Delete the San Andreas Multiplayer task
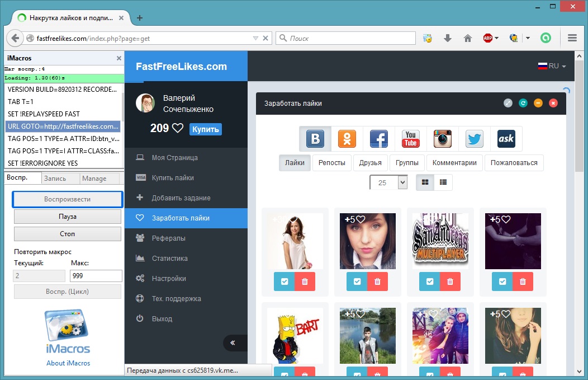This screenshot has width=588, height=380. tap(451, 282)
